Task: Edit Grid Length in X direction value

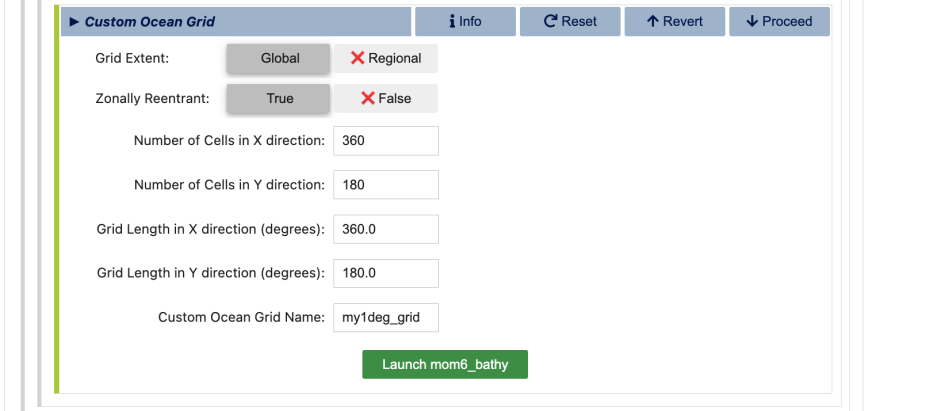Action: click(x=385, y=229)
